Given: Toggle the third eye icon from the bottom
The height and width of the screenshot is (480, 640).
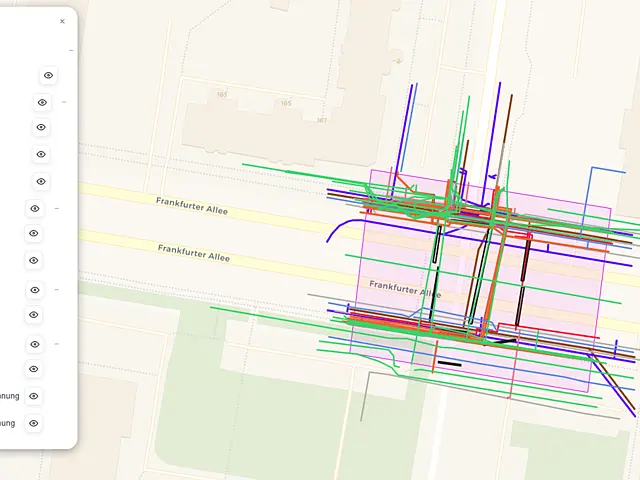Looking at the screenshot, I should (33, 369).
